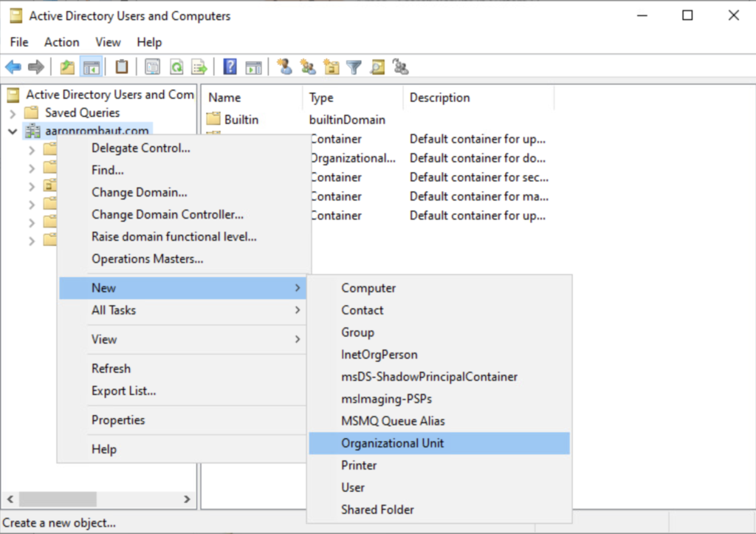Collapse the aaronrombaut.com domain node
This screenshot has height=534, width=756.
click(x=13, y=131)
